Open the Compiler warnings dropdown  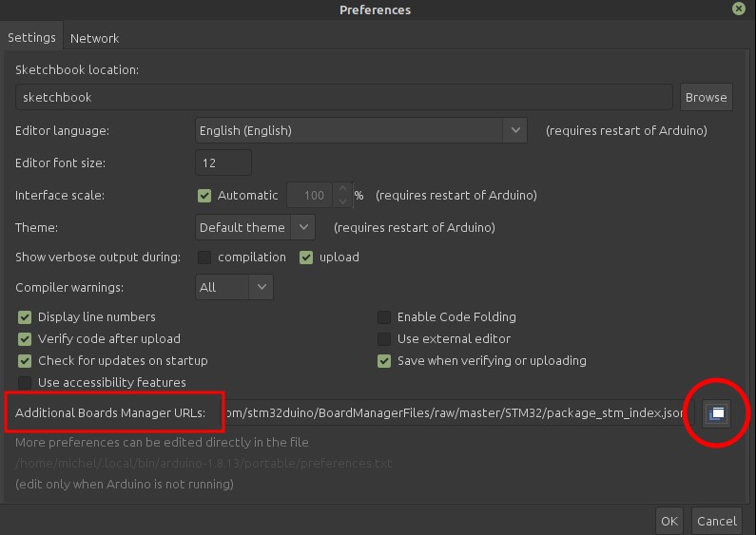[234, 287]
